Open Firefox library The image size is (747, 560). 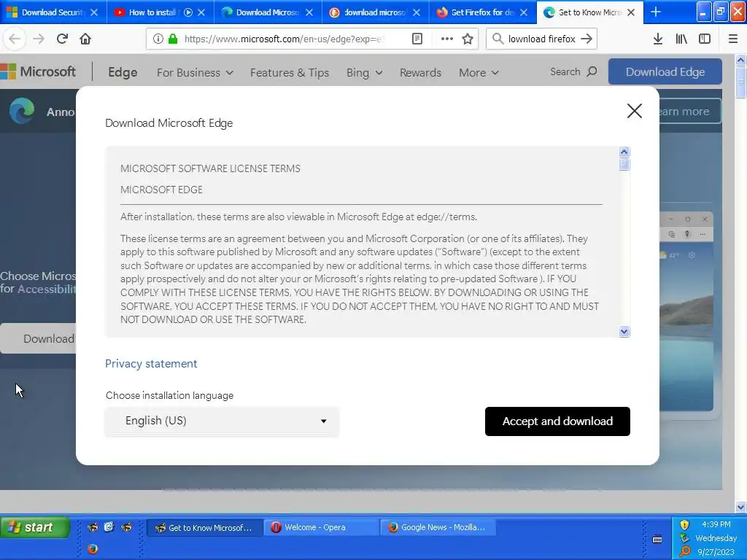point(681,39)
